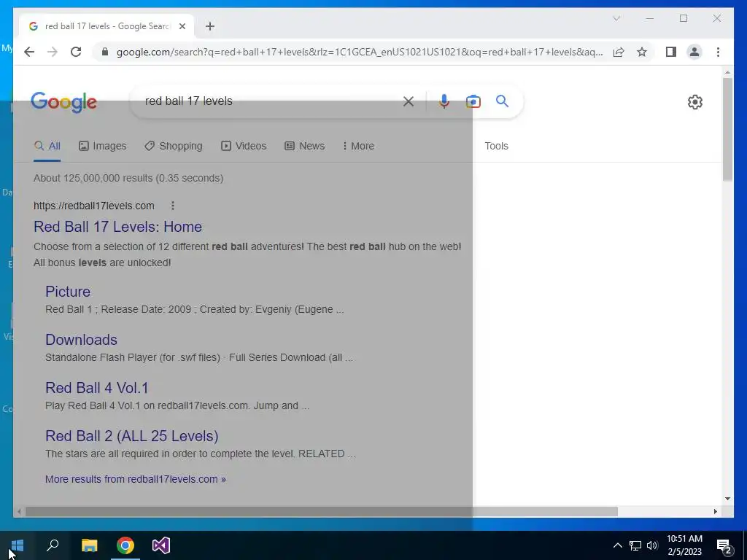
Task: Click the address bar URL
Action: click(x=360, y=52)
